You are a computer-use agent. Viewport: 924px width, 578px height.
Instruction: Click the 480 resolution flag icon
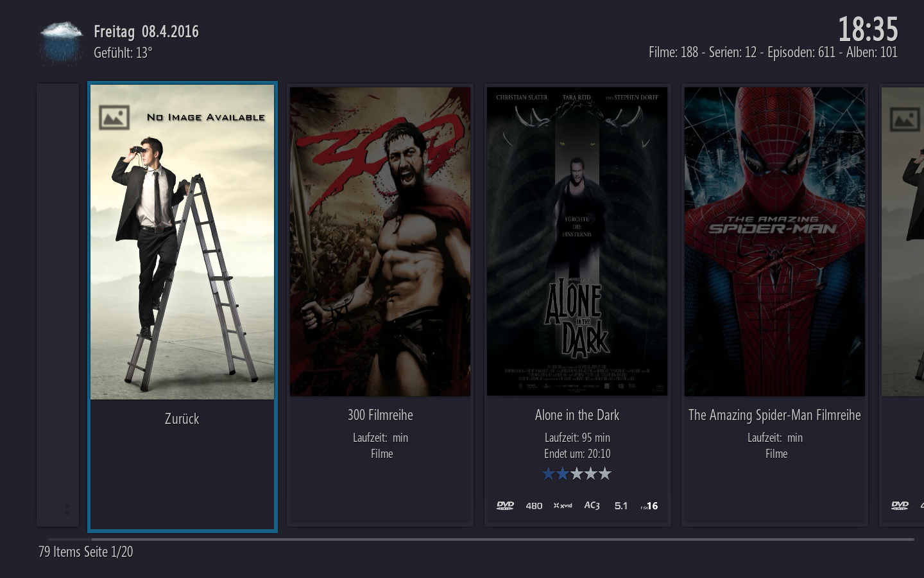click(534, 506)
